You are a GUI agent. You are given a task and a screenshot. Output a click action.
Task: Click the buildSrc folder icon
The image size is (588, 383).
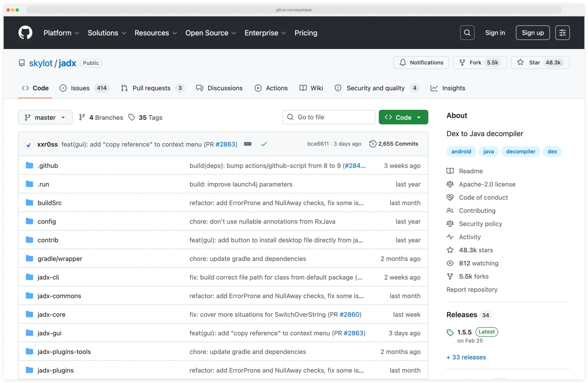[x=29, y=203]
